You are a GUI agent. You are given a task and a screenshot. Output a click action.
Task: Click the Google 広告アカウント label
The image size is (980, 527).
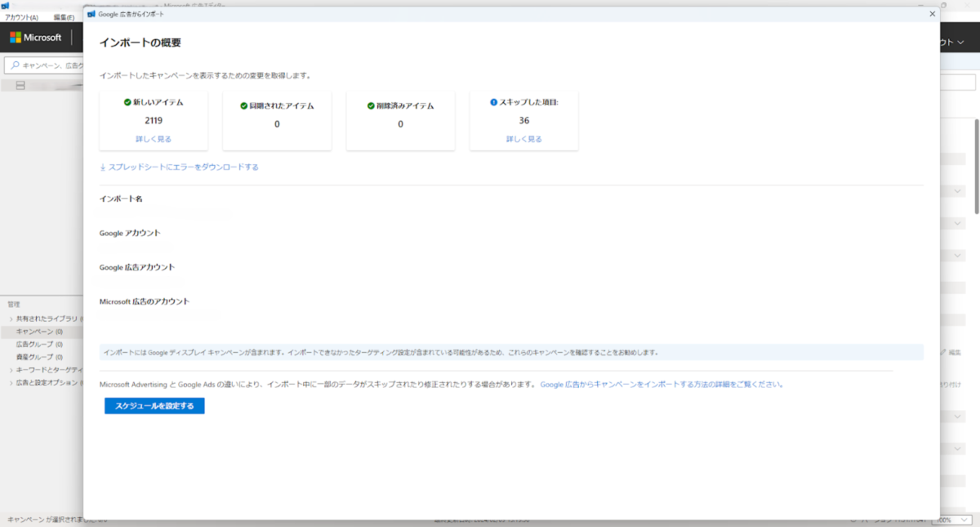tap(137, 267)
